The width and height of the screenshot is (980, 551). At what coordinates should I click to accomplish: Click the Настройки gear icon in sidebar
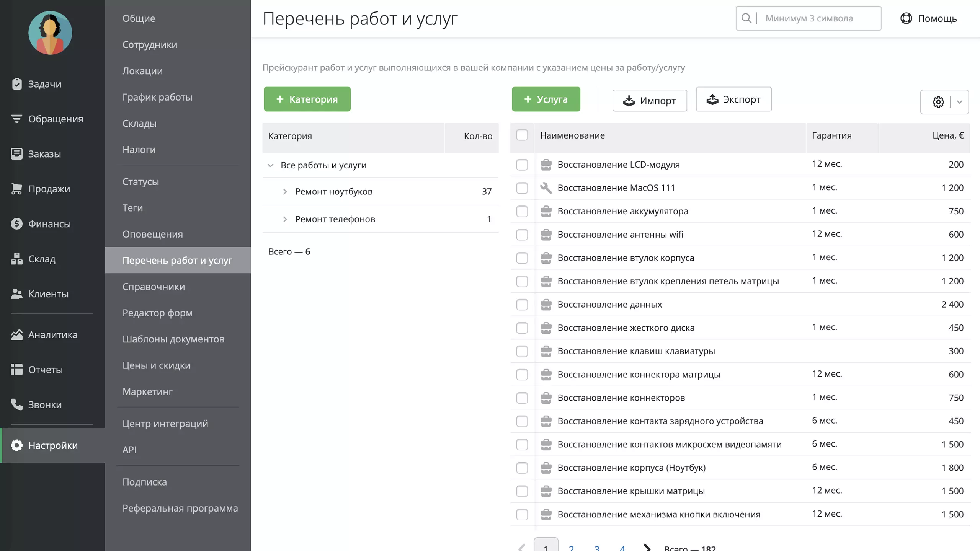coord(16,445)
